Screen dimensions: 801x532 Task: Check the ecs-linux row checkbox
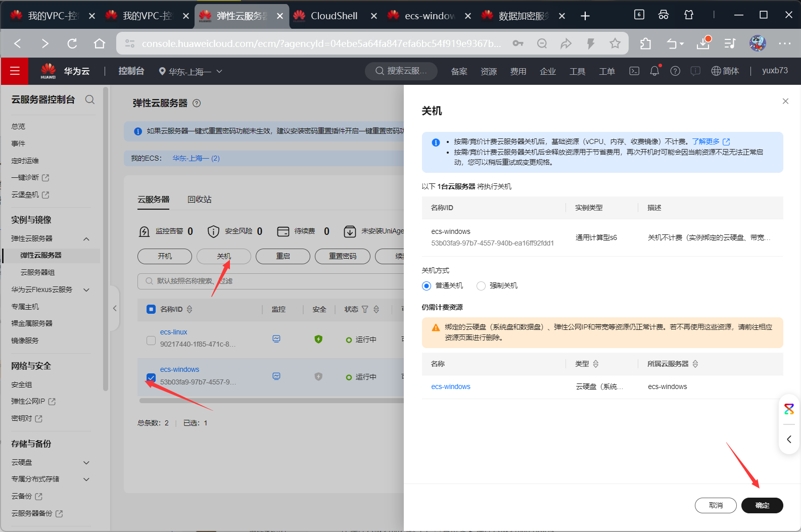(x=151, y=340)
